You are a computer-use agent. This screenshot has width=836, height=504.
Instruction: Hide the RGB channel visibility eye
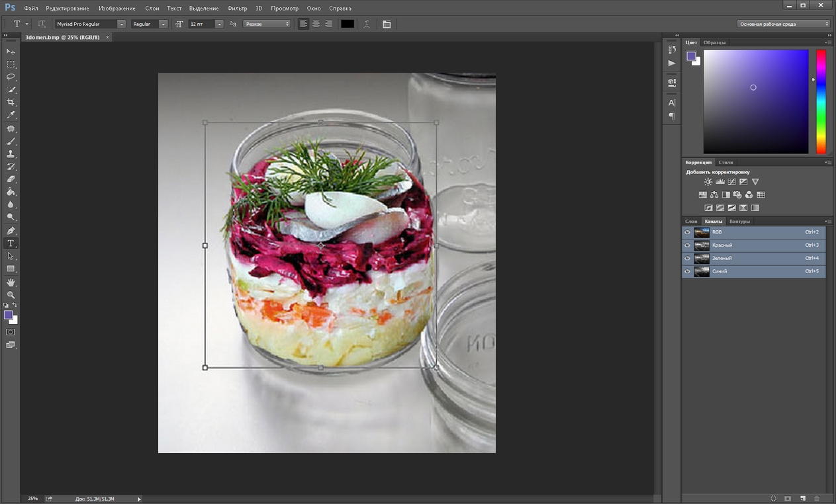pyautogui.click(x=687, y=232)
